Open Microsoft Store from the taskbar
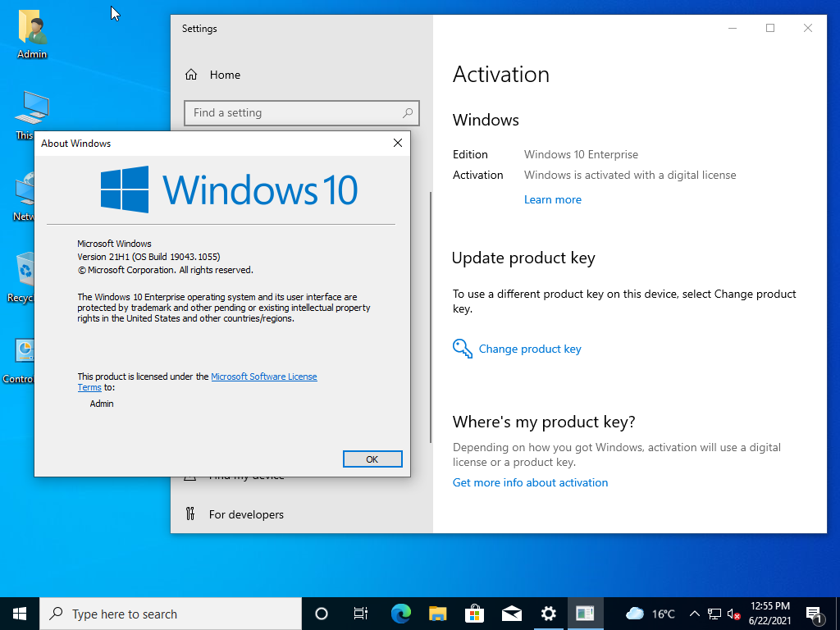 pyautogui.click(x=475, y=614)
